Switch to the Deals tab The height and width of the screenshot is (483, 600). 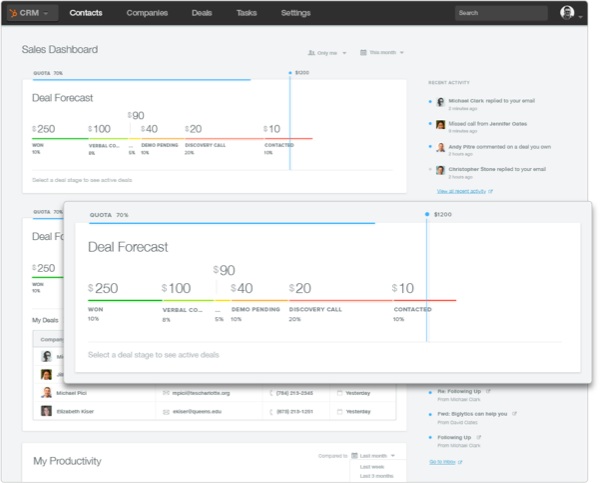coord(202,13)
